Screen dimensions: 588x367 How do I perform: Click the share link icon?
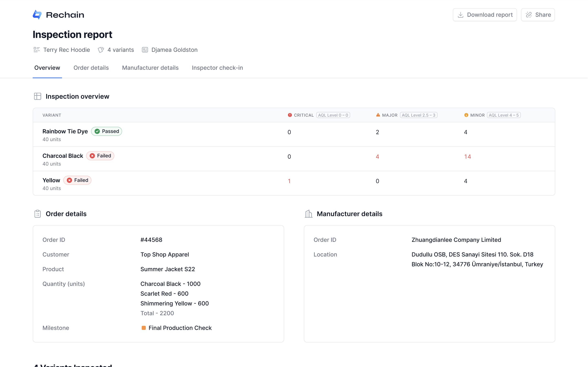pos(529,15)
